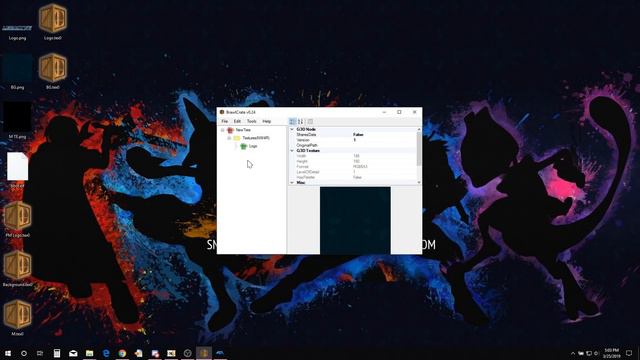Switch property grid to Categorized view
The width and height of the screenshot is (640, 360).
[292, 121]
